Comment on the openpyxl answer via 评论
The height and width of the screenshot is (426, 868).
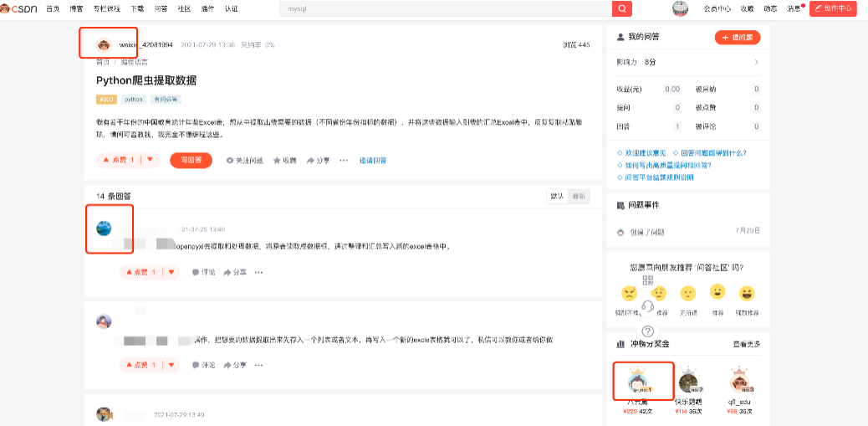pyautogui.click(x=204, y=273)
